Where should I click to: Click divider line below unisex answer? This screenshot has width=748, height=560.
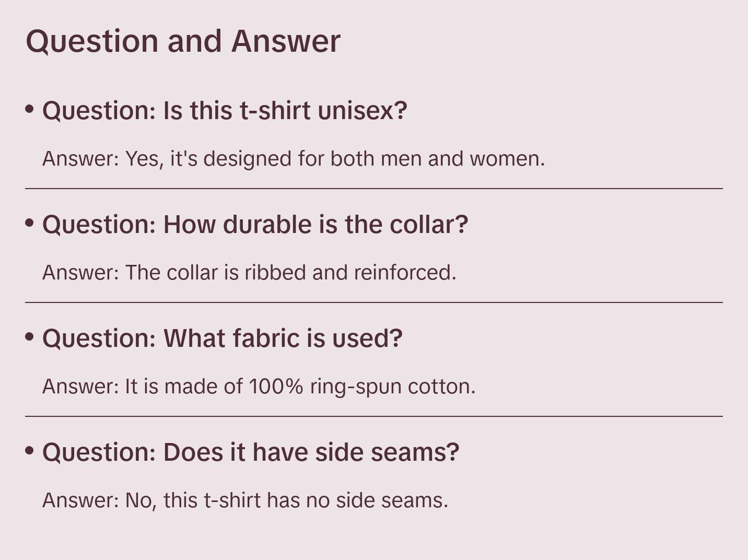tap(374, 189)
